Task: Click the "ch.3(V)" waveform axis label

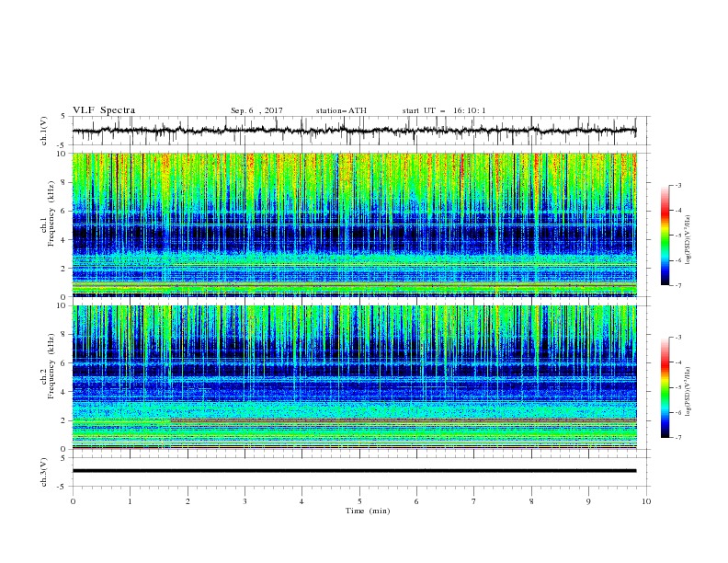Action: tap(44, 472)
